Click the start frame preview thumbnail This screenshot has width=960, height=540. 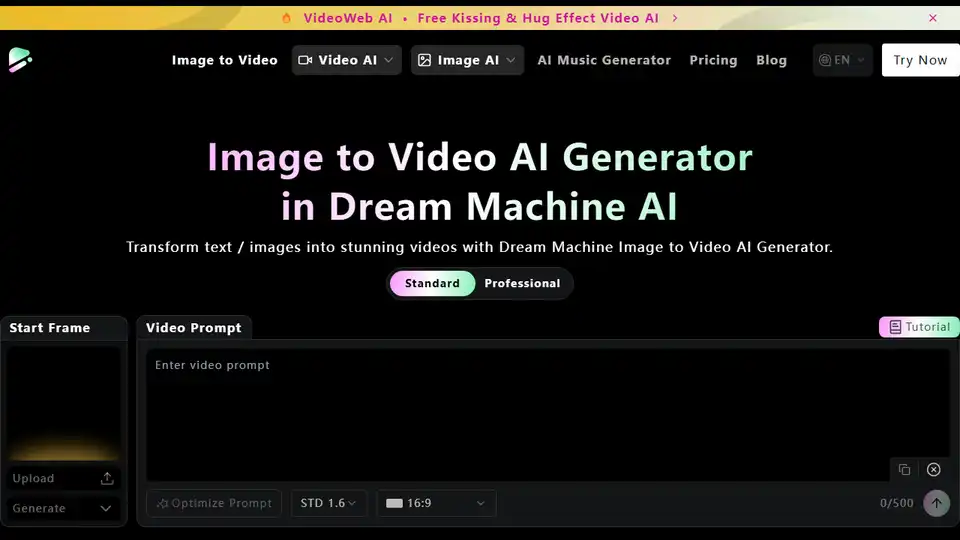(64, 404)
